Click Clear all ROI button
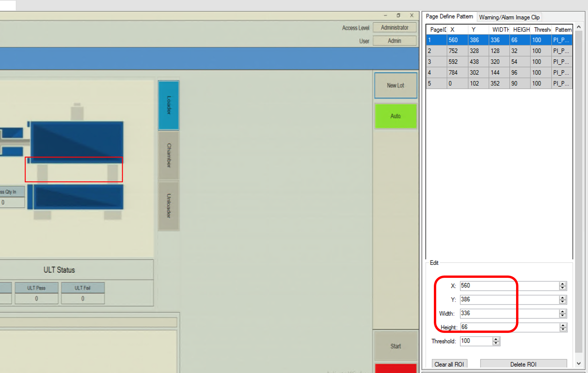 449,364
